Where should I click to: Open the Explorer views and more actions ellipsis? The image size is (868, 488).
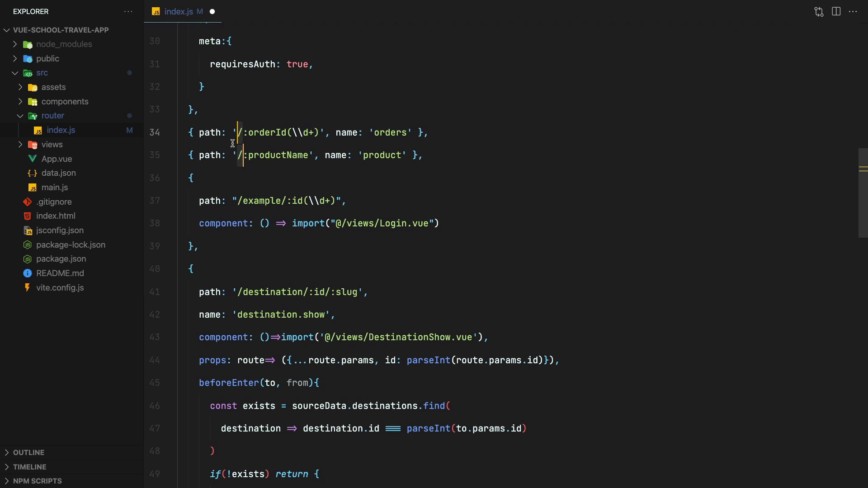pyautogui.click(x=128, y=12)
